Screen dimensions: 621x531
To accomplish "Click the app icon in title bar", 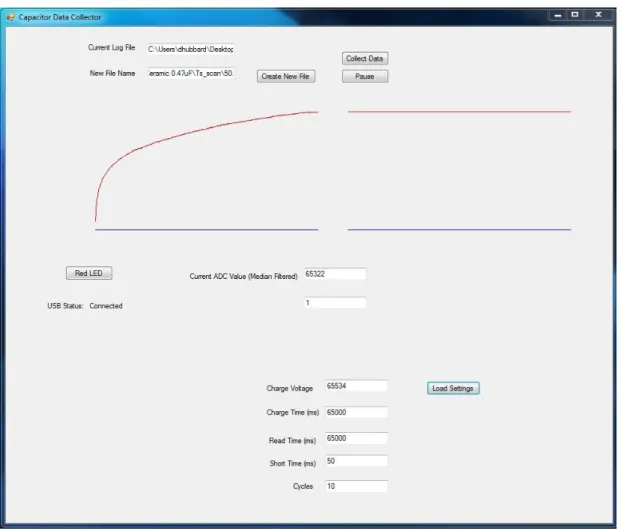I will (10, 17).
